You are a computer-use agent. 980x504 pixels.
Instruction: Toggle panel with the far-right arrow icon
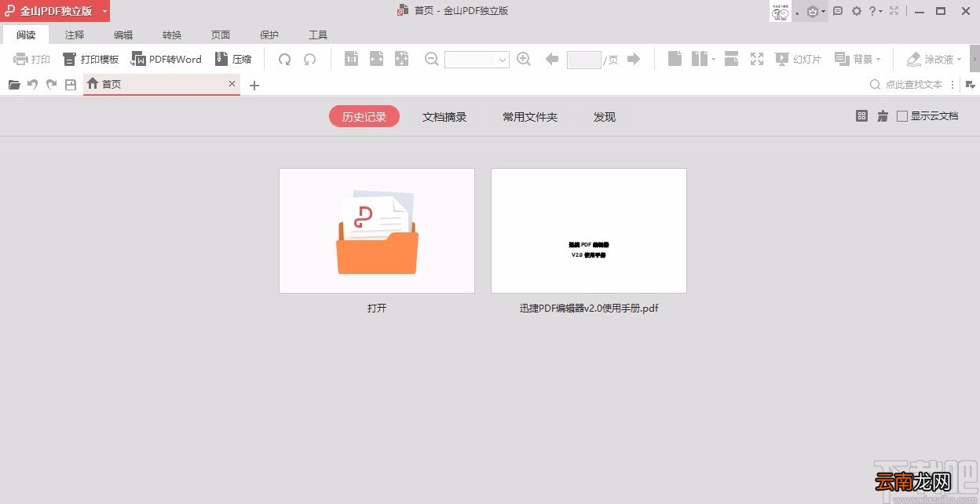pos(971,85)
